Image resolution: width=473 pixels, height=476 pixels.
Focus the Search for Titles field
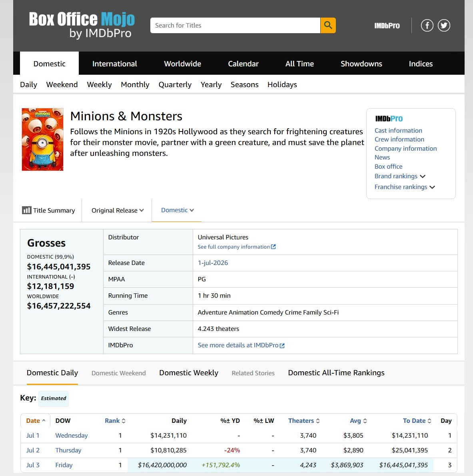pos(235,25)
